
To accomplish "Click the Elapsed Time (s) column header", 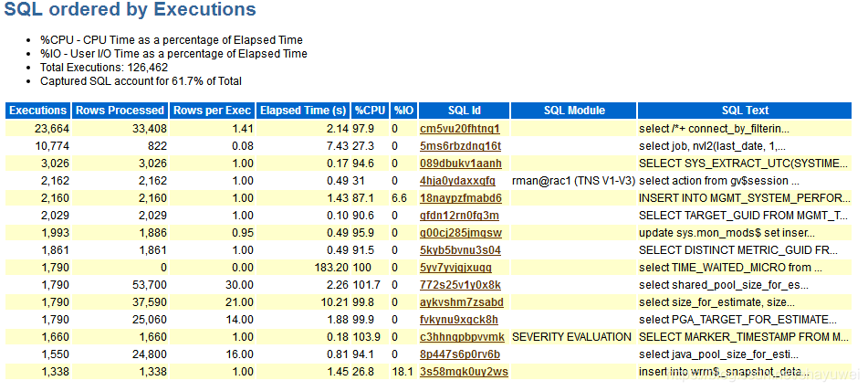I will pyautogui.click(x=303, y=111).
